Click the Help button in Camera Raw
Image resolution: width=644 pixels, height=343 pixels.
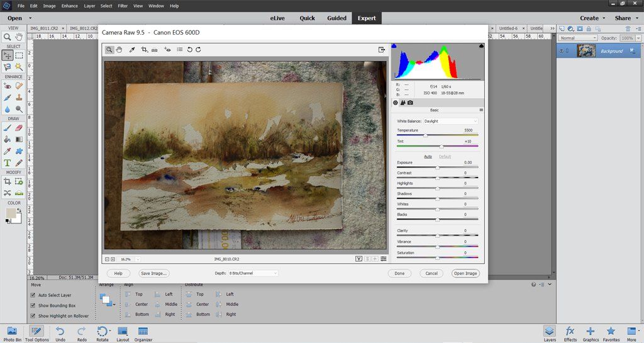(118, 273)
